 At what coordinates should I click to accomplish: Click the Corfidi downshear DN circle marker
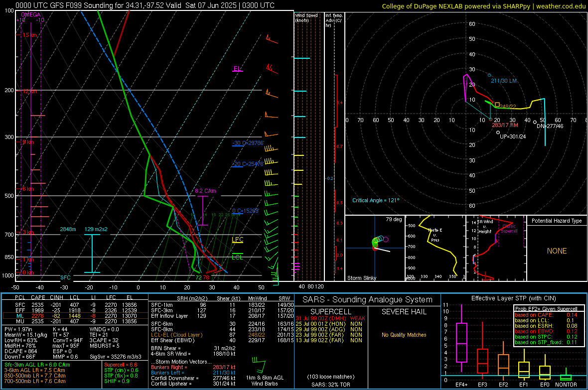(x=535, y=122)
